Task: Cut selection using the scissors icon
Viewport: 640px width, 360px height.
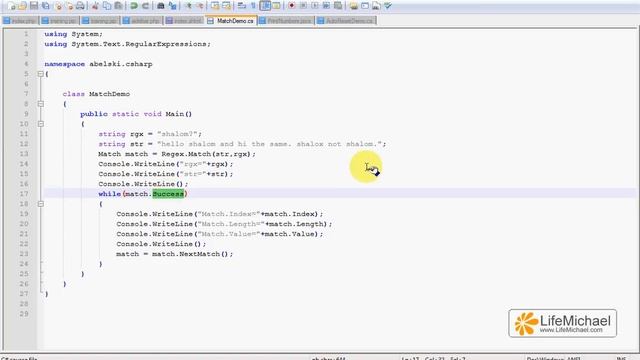Action: (95, 6)
